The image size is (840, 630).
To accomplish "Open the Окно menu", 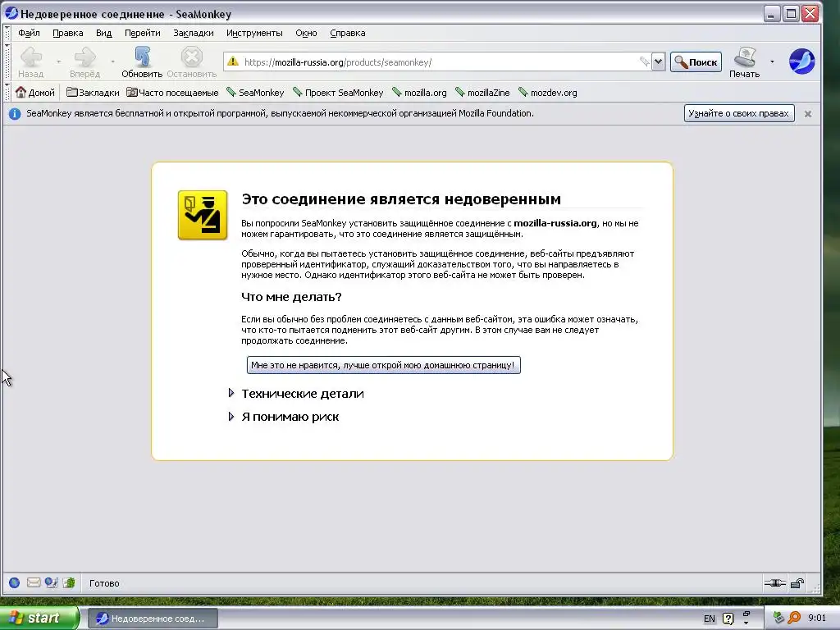I will click(307, 33).
